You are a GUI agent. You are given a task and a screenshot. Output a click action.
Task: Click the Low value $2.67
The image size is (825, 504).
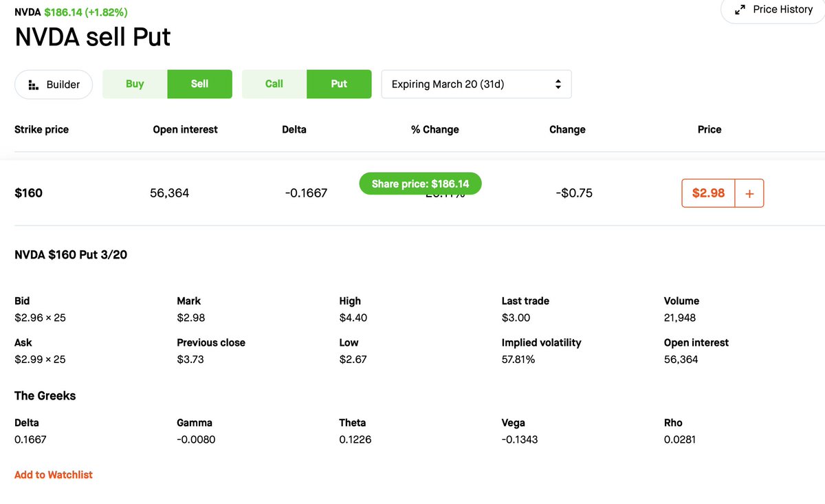353,359
